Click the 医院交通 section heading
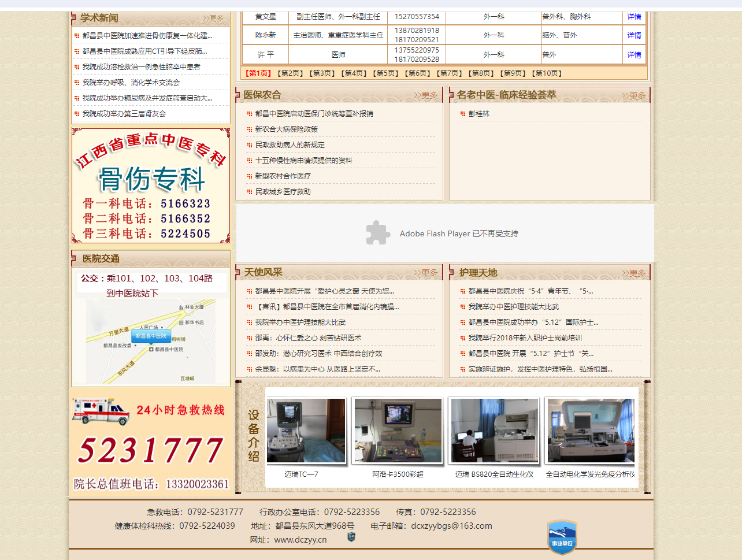 [x=101, y=259]
